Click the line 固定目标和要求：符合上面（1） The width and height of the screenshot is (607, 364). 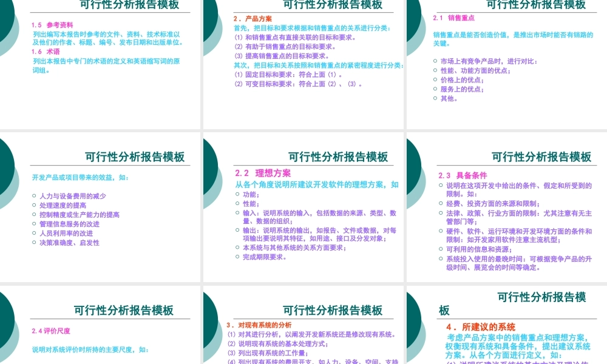(x=289, y=75)
